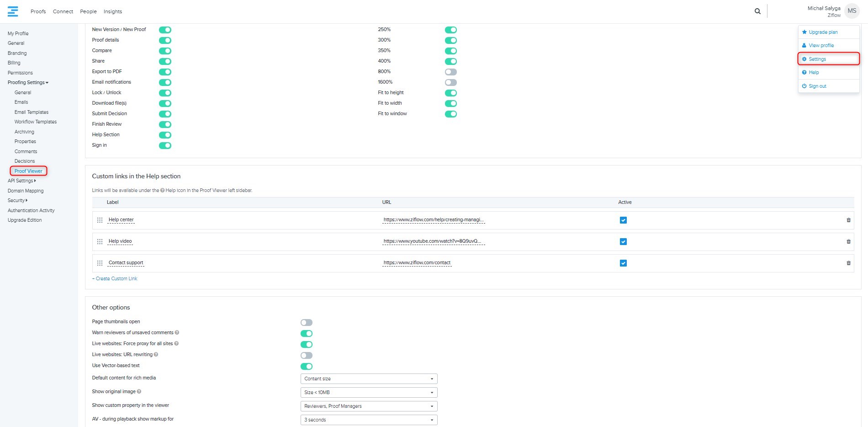This screenshot has width=868, height=427.
Task: Open search with the magnifier icon
Action: [757, 11]
